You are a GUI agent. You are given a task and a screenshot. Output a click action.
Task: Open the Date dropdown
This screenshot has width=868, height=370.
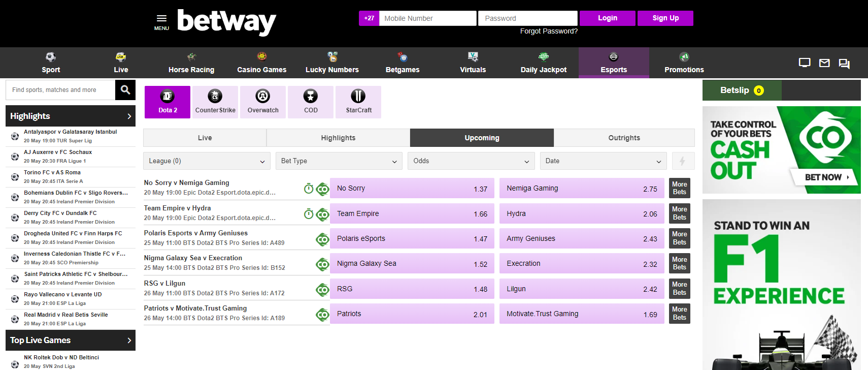coord(604,161)
